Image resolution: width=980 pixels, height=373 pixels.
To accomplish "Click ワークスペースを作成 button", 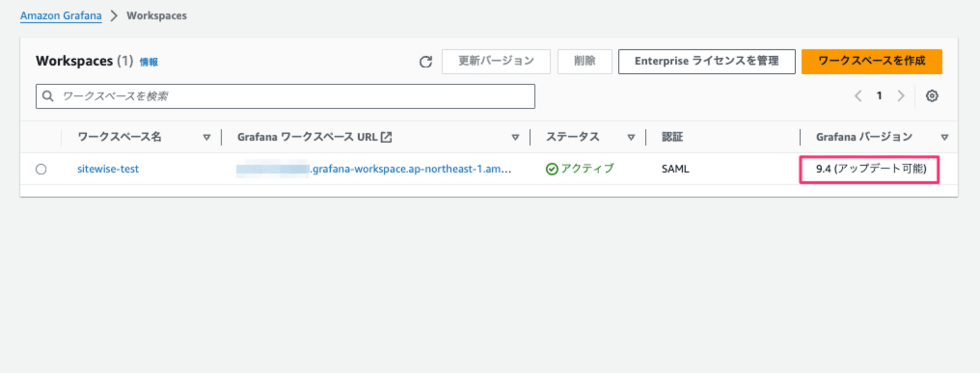I will (872, 61).
